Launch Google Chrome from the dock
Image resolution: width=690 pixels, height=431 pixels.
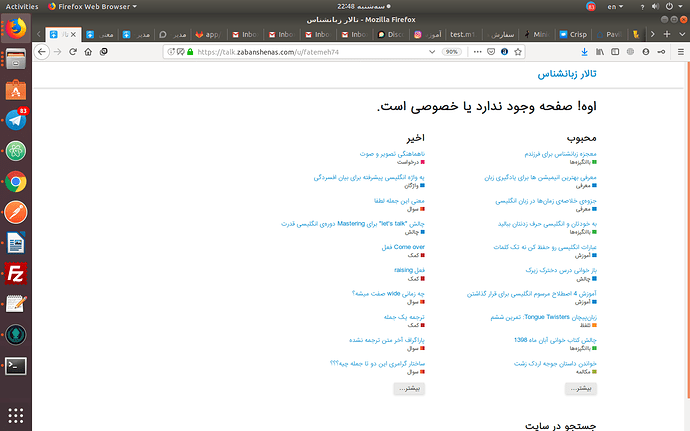coord(16,181)
